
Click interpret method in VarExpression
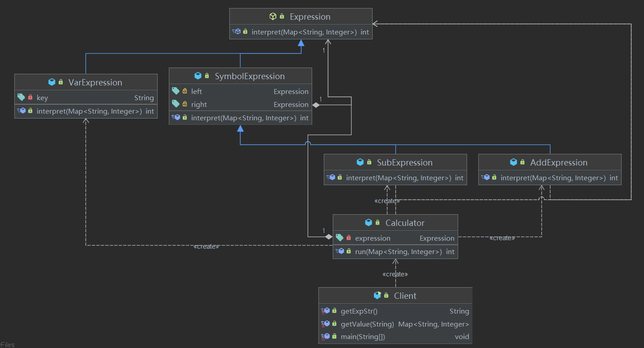[86, 111]
